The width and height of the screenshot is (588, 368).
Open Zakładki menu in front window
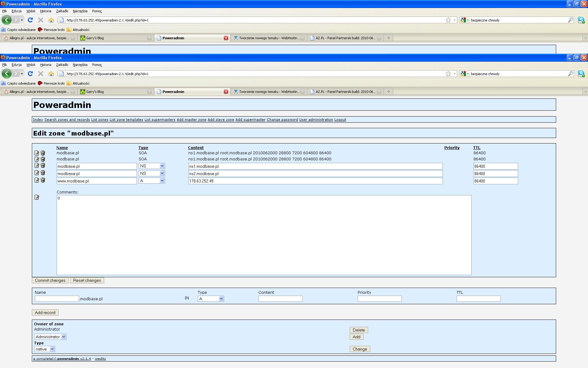[62, 65]
